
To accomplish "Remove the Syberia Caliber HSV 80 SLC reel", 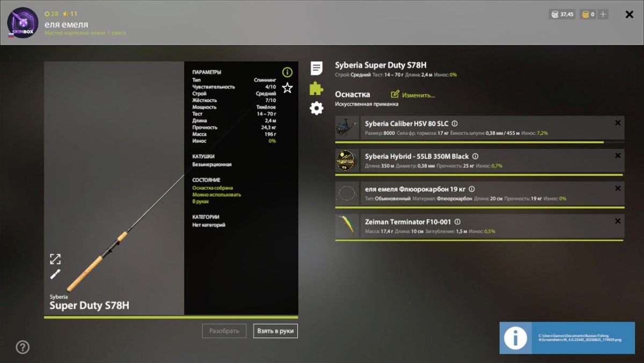I will (618, 123).
